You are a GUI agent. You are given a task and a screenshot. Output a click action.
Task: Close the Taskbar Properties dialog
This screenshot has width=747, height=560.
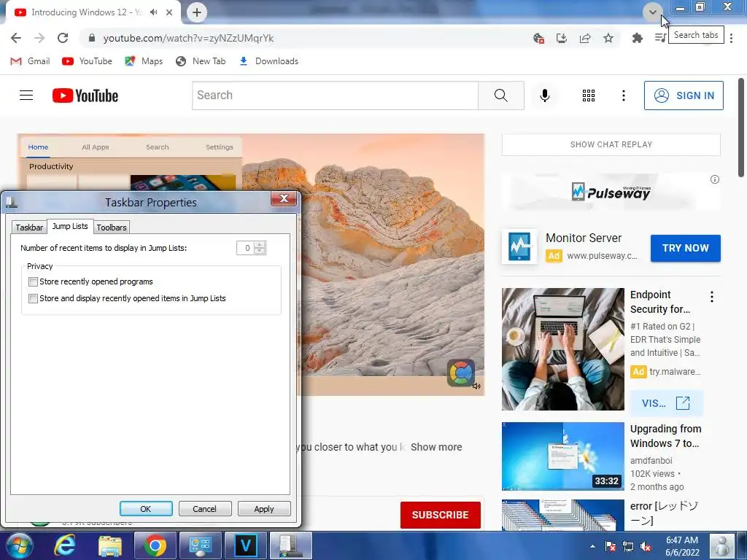click(284, 198)
